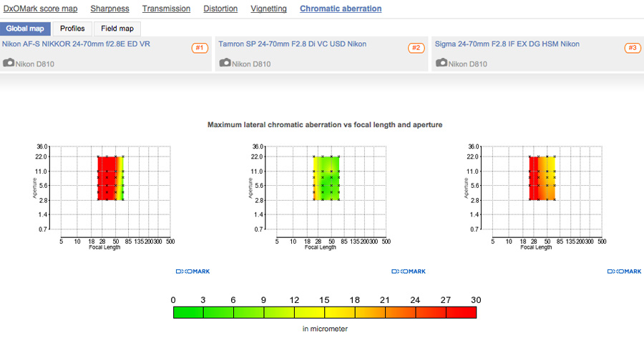The height and width of the screenshot is (338, 644).
Task: Open Sigma 24-70mm F2.8 IF EX DG HSM link
Action: click(x=507, y=44)
